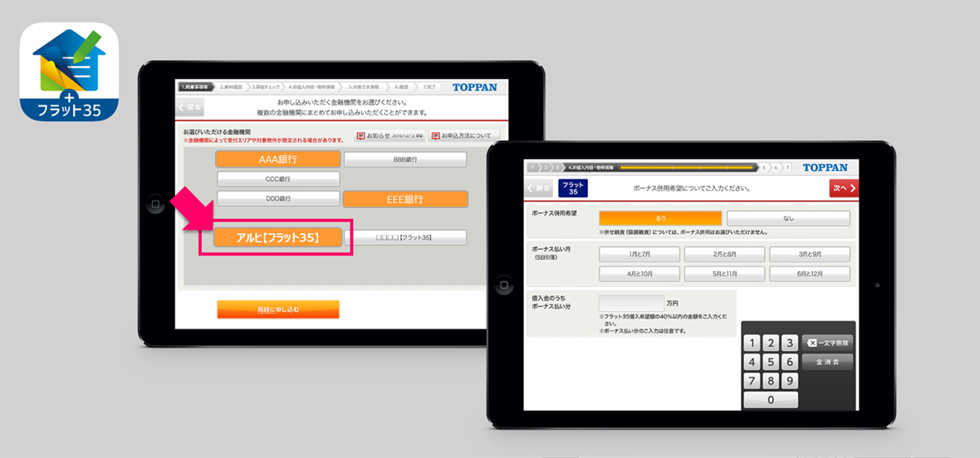Click the yellow step 4 progress bar
Viewport: 980px width, 458px height.
[686, 168]
